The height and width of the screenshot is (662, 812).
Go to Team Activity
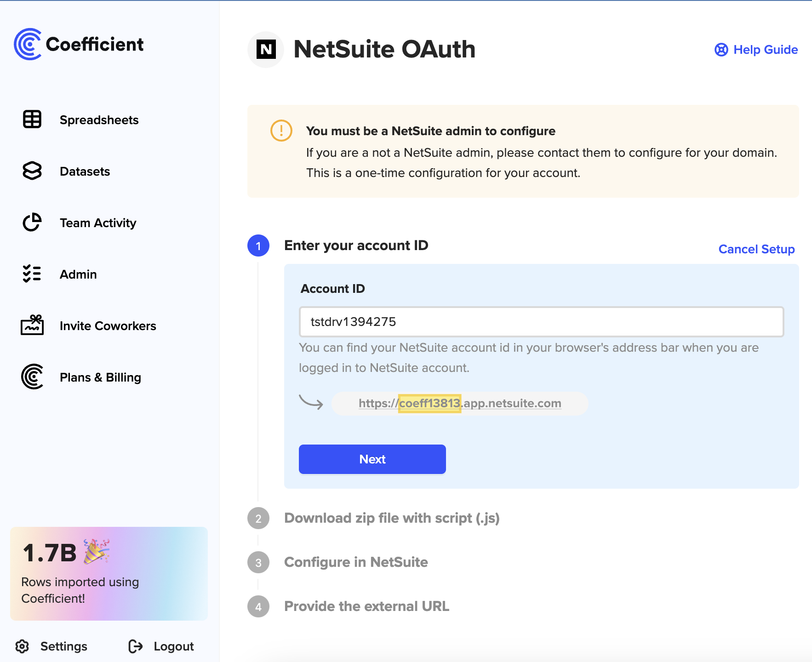[x=98, y=223]
